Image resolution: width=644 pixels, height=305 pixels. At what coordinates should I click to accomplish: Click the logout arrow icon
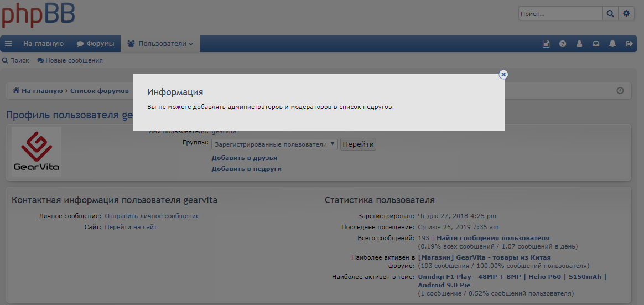(629, 44)
